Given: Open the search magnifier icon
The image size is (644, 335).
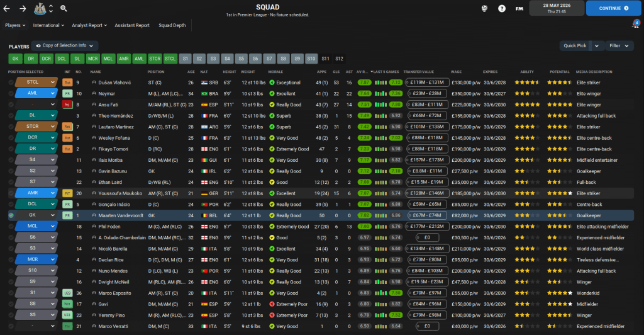Looking at the screenshot, I should [x=64, y=9].
